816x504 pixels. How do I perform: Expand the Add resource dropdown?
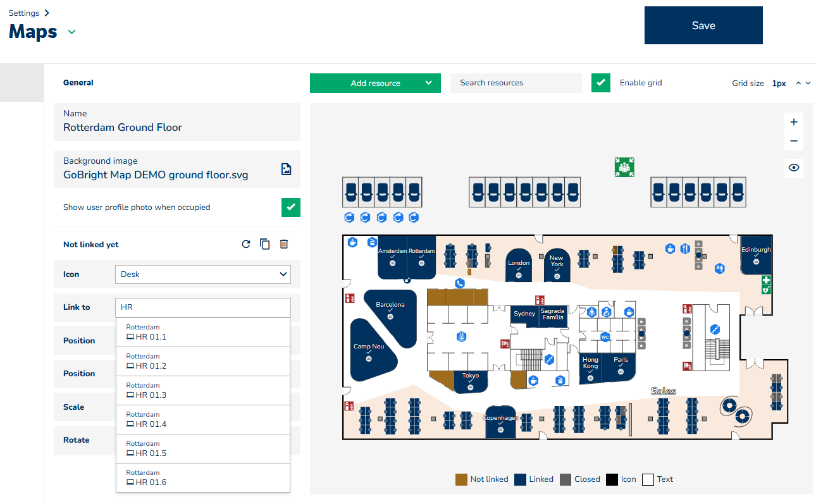(428, 83)
